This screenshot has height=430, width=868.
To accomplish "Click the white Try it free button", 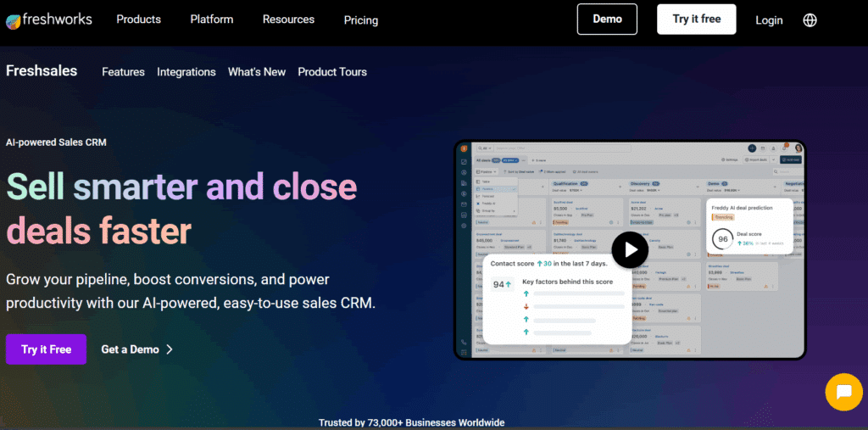I will [697, 20].
